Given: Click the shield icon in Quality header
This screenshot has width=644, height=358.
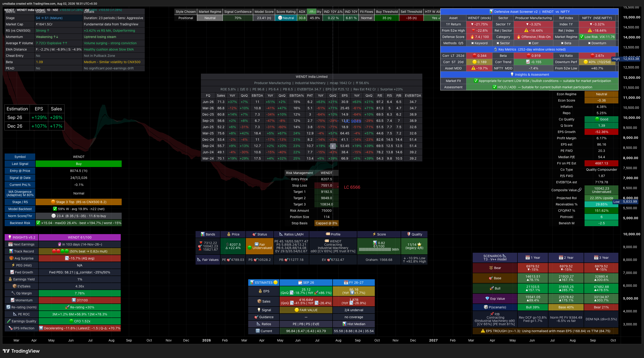Looking at the screenshot, I should (409, 234).
